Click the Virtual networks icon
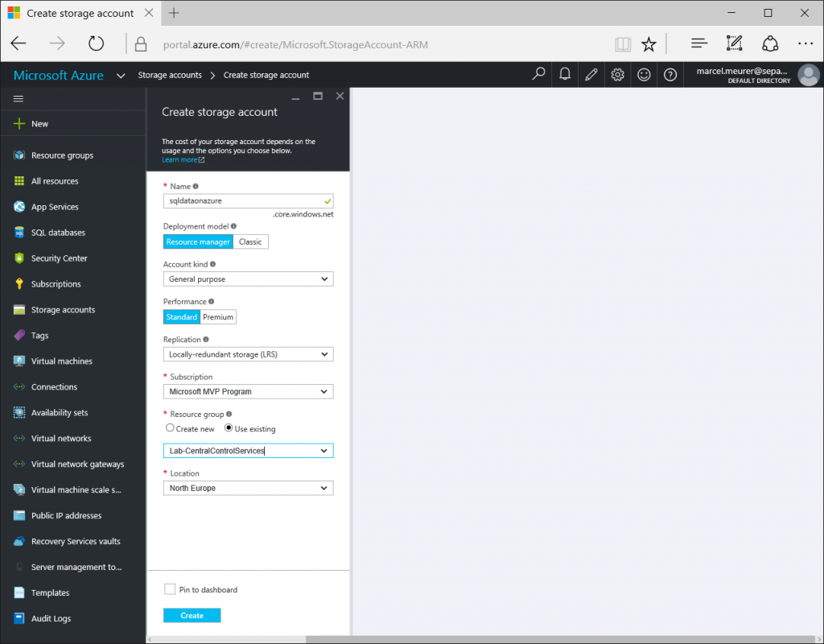This screenshot has height=644, width=824. coord(19,439)
